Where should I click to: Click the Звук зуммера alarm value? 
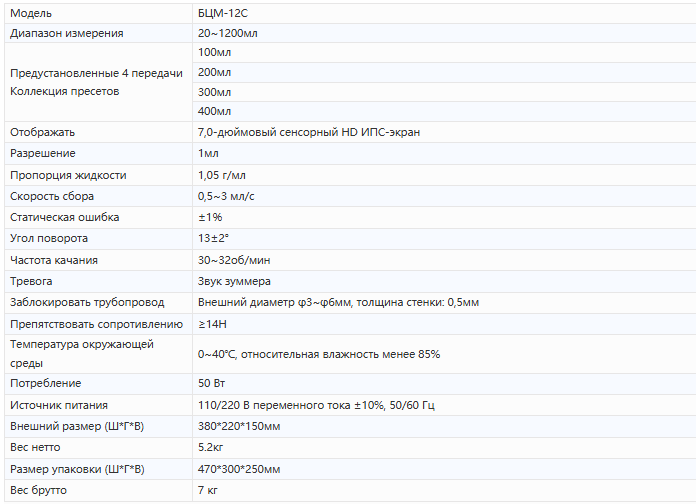click(x=234, y=281)
